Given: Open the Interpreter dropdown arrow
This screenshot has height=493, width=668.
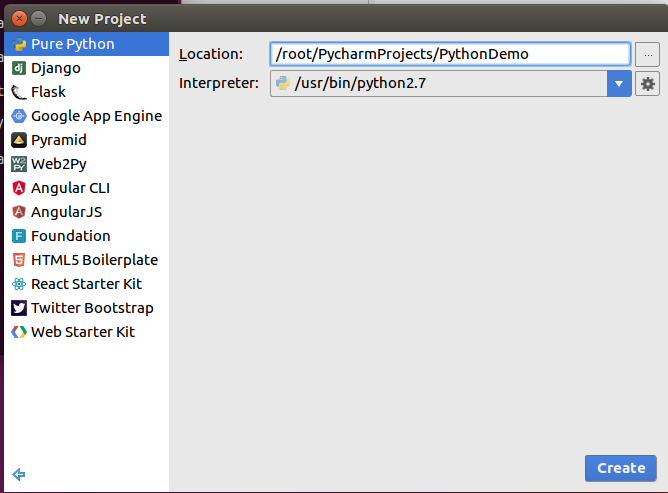Looking at the screenshot, I should [x=619, y=84].
